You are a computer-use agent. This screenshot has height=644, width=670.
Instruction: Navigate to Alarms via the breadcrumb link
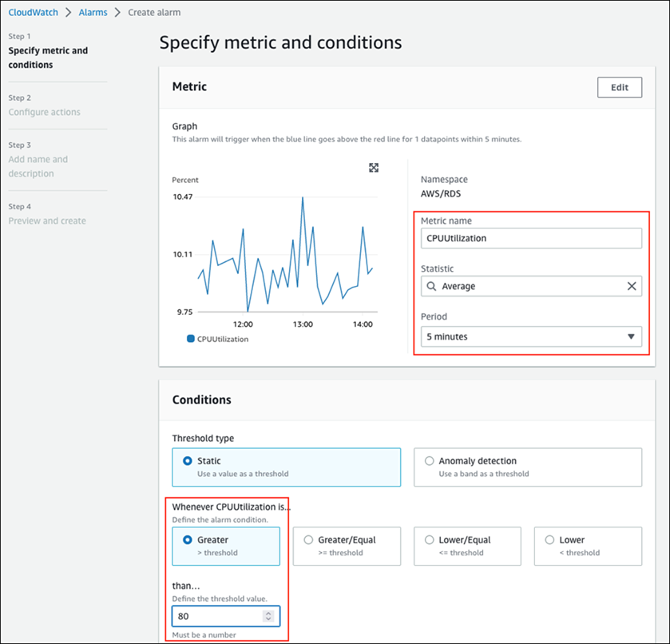[x=93, y=12]
